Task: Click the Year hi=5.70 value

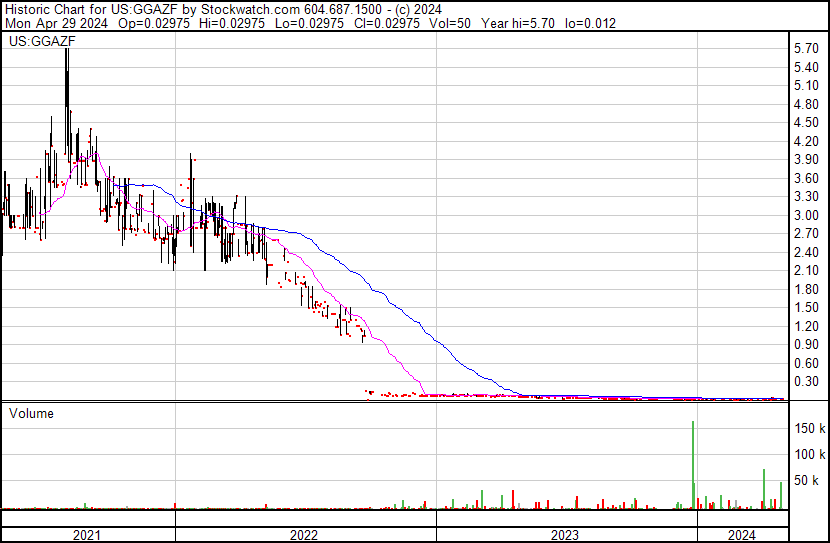Action: (x=518, y=23)
